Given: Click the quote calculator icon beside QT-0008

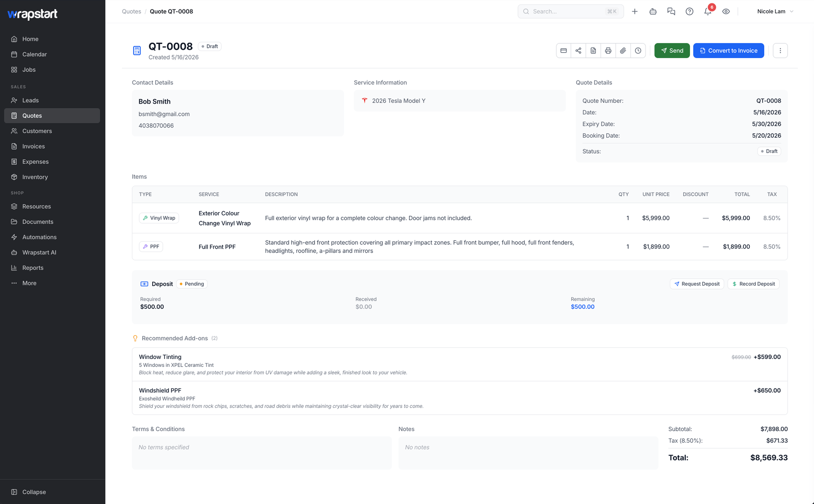Looking at the screenshot, I should (137, 51).
